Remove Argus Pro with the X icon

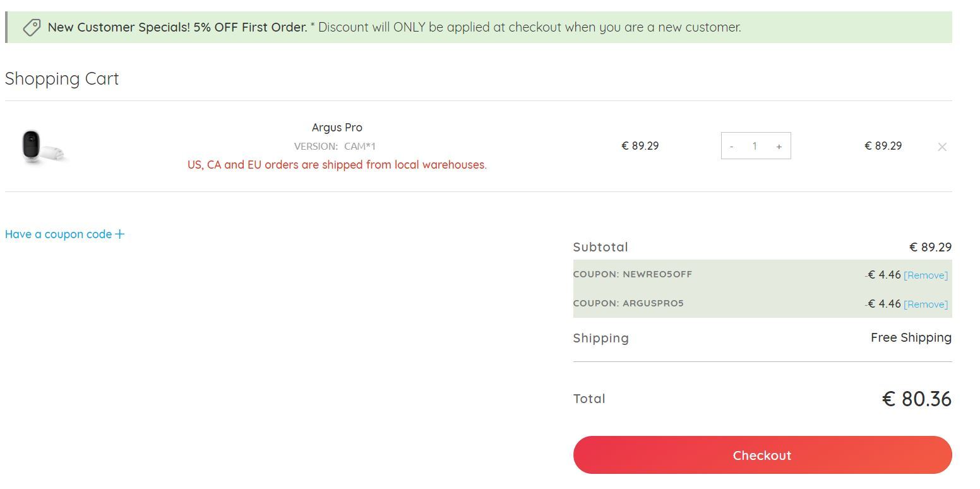(x=941, y=147)
